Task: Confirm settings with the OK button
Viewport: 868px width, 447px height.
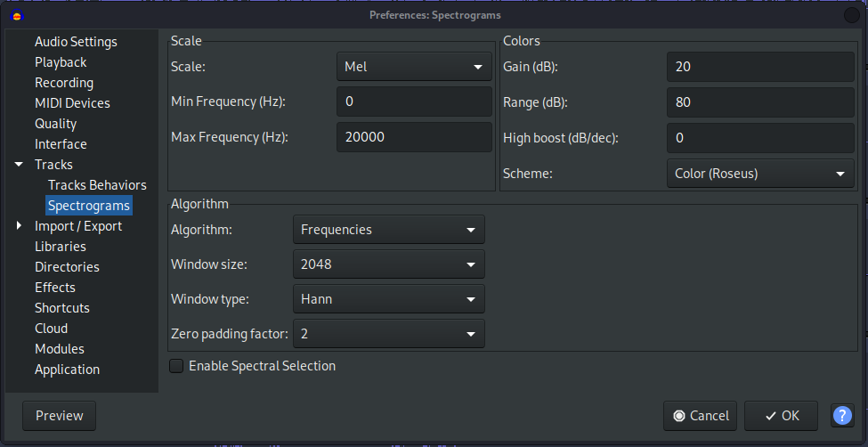Action: (781, 416)
